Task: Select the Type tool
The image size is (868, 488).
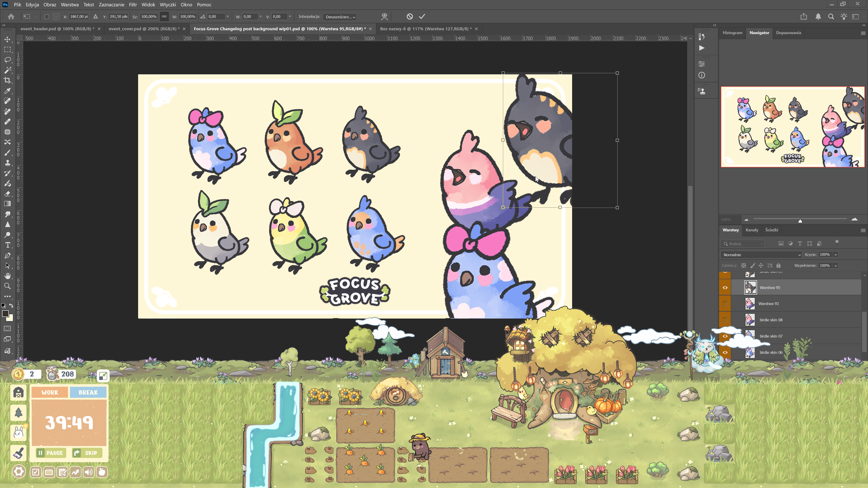Action: (x=7, y=245)
